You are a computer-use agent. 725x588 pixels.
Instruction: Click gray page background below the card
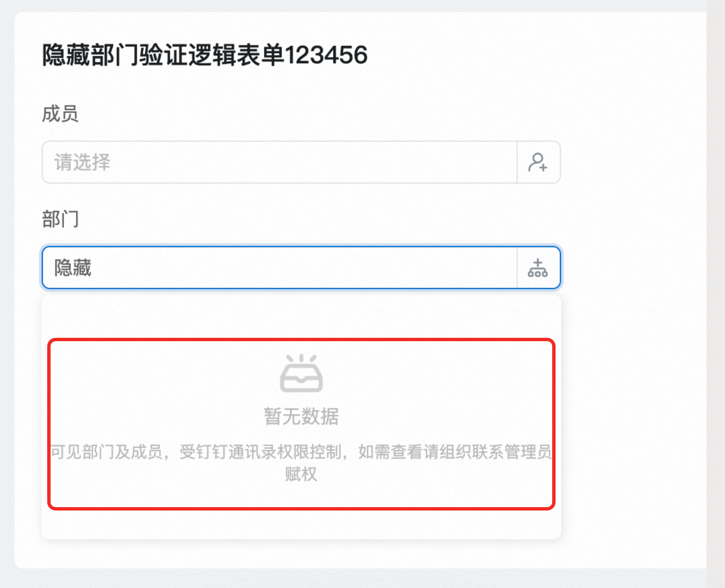coord(337,579)
